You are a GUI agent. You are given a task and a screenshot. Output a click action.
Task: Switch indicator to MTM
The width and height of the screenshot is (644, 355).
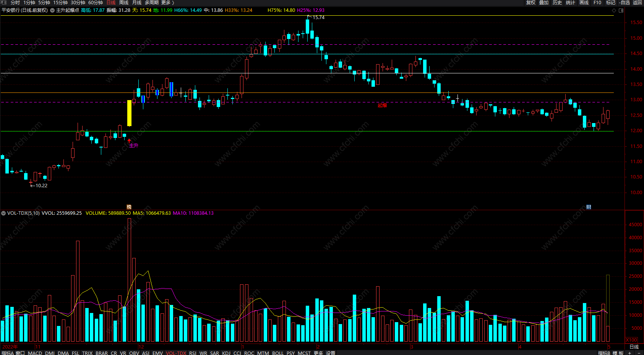click(x=263, y=353)
